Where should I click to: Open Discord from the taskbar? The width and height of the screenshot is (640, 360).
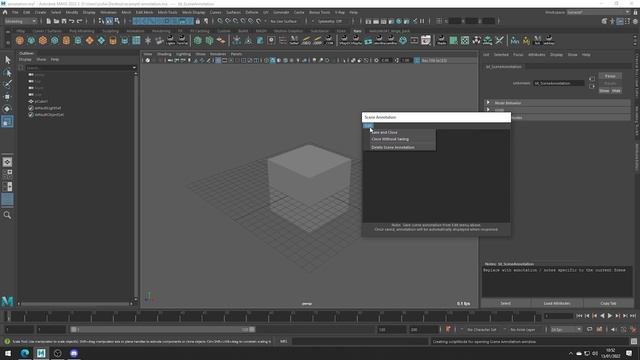click(x=74, y=353)
